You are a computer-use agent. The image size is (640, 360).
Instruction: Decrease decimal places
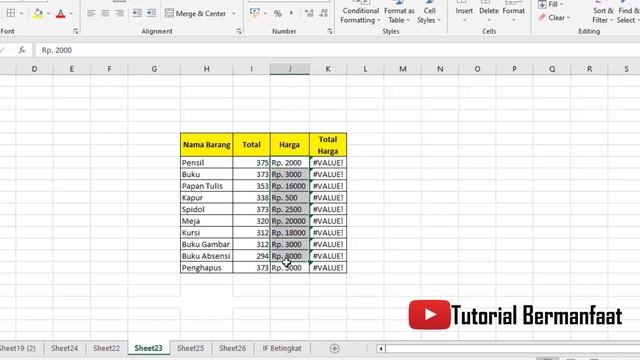pyautogui.click(x=324, y=13)
